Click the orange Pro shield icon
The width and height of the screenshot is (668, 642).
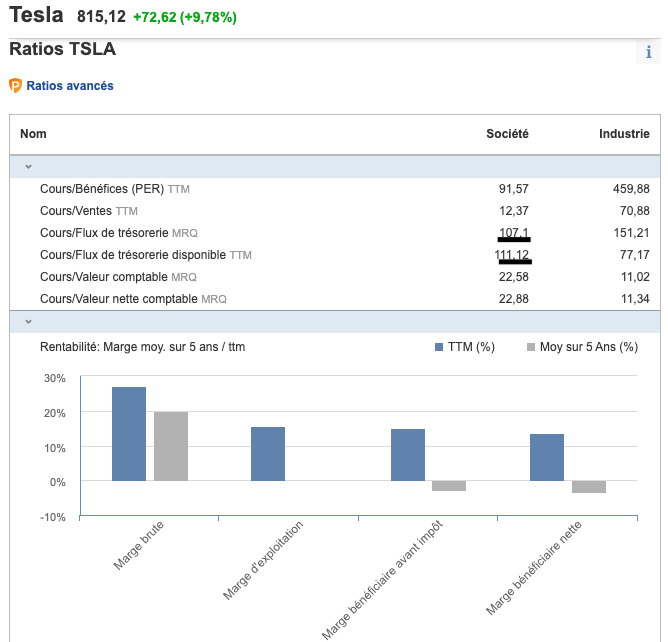(x=15, y=86)
